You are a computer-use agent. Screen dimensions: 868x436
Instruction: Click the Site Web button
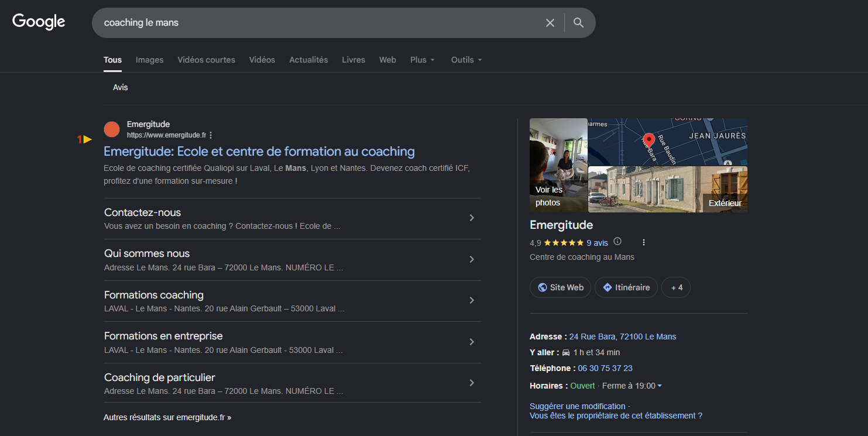(x=561, y=287)
